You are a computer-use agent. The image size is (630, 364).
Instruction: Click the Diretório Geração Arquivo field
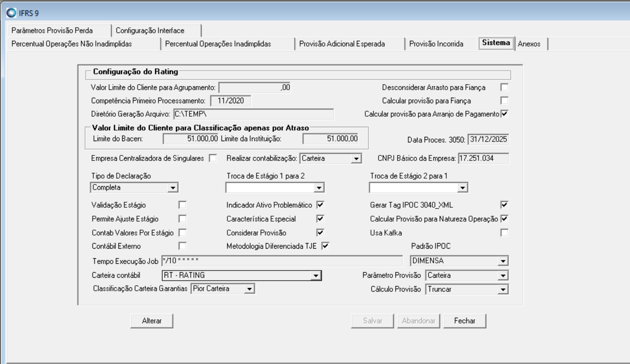[253, 114]
